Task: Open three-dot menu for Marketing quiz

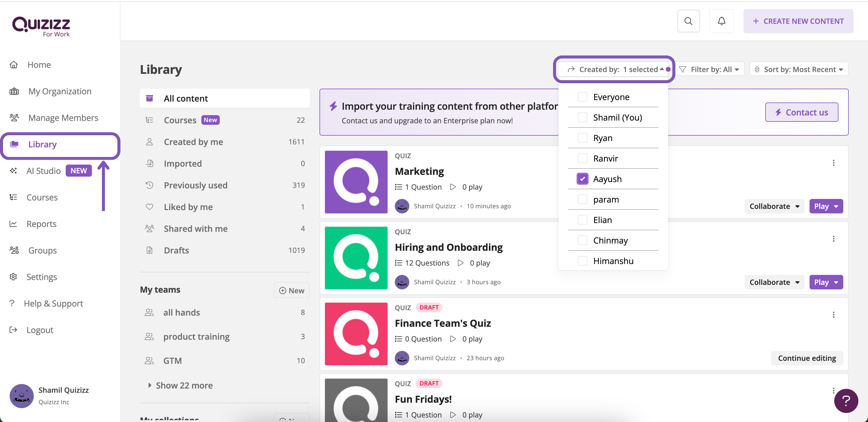Action: pos(833,163)
